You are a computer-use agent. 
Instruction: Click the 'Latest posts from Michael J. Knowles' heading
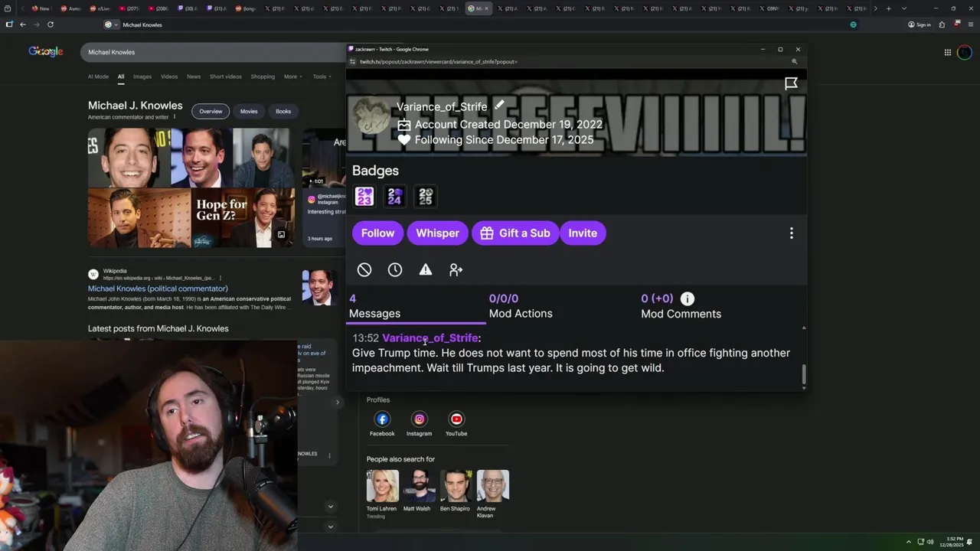pyautogui.click(x=158, y=328)
